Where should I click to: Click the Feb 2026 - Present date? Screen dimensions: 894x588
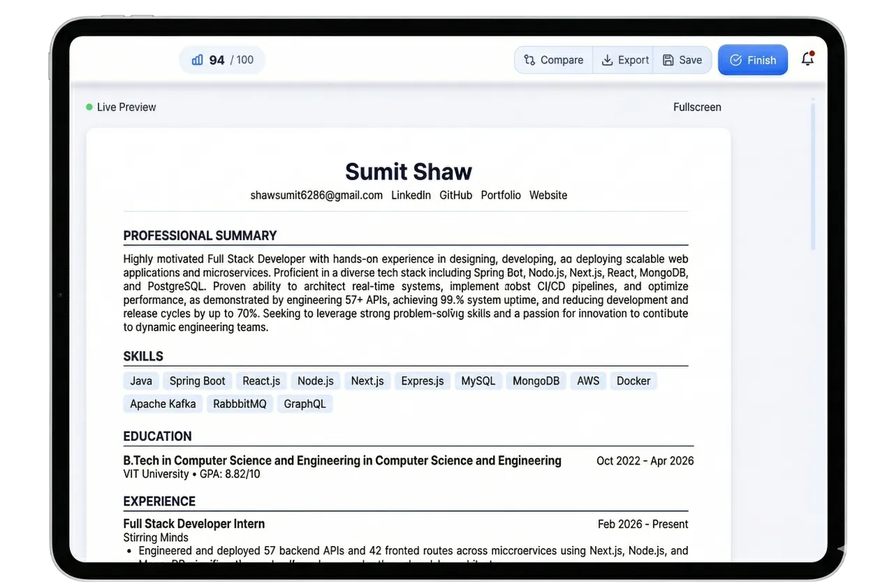(643, 524)
